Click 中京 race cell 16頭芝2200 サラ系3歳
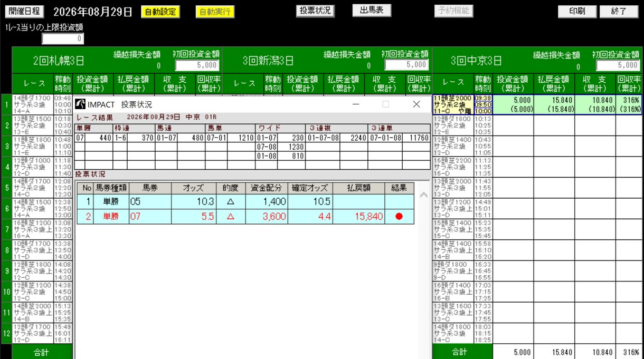Viewport: 644px width, 359px height. click(453, 167)
